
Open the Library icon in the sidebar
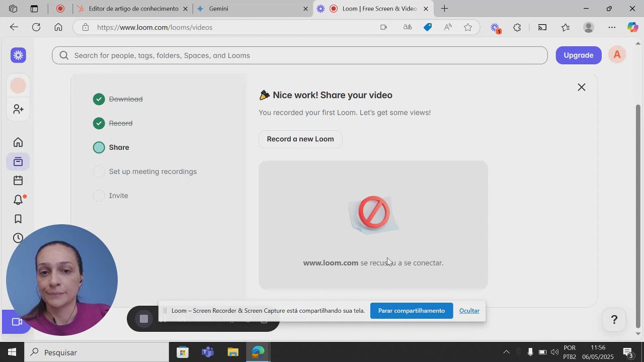[x=18, y=161]
